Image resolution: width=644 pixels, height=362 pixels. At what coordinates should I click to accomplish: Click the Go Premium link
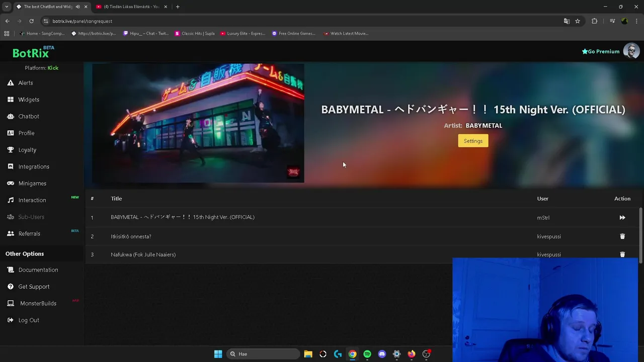(601, 51)
